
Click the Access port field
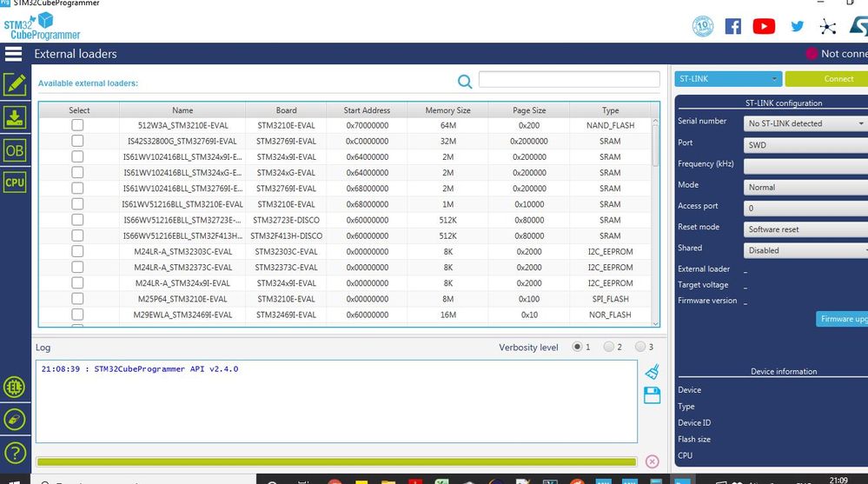[805, 209]
